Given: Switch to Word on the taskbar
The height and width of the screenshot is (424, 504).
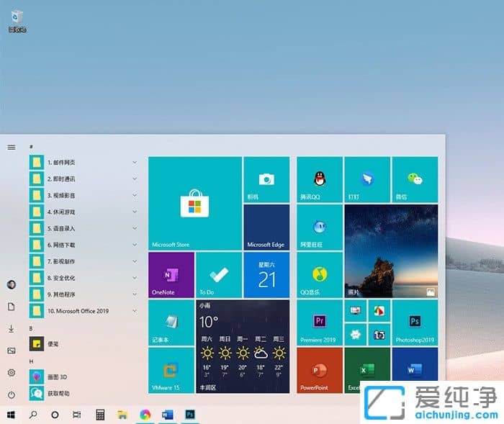Looking at the screenshot, I should click(x=168, y=415).
